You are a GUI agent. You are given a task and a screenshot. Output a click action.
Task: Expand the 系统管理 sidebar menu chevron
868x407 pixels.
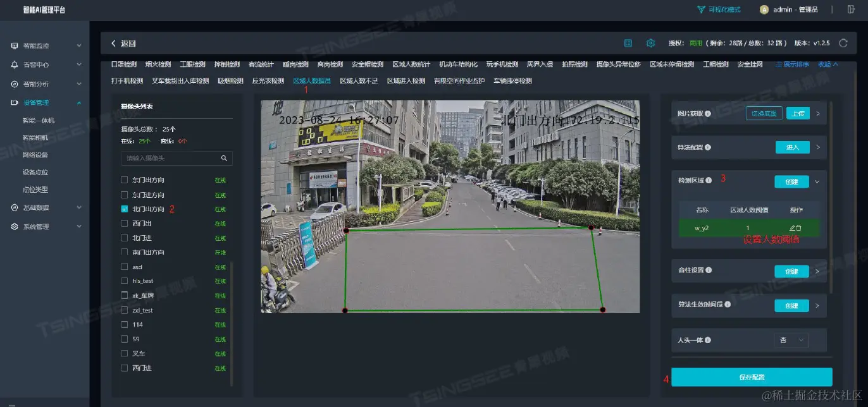pyautogui.click(x=79, y=226)
